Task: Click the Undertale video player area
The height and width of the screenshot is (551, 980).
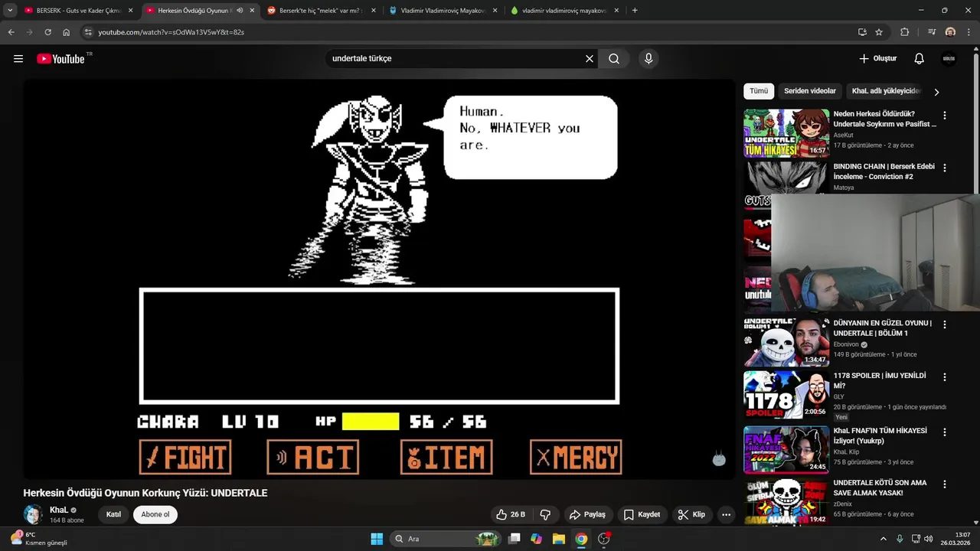Action: (x=379, y=279)
